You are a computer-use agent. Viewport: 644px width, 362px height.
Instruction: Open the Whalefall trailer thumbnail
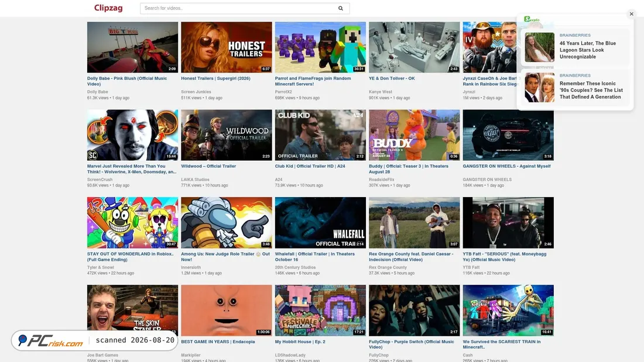click(320, 222)
